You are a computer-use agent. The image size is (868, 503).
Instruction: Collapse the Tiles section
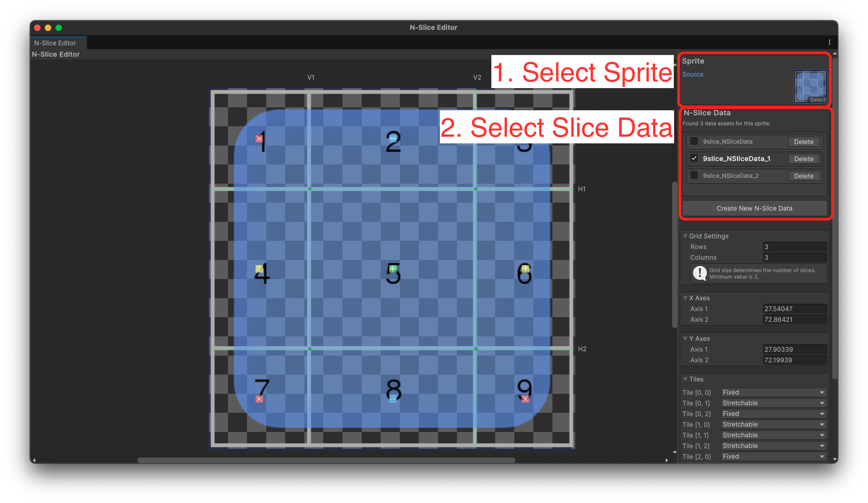click(685, 379)
